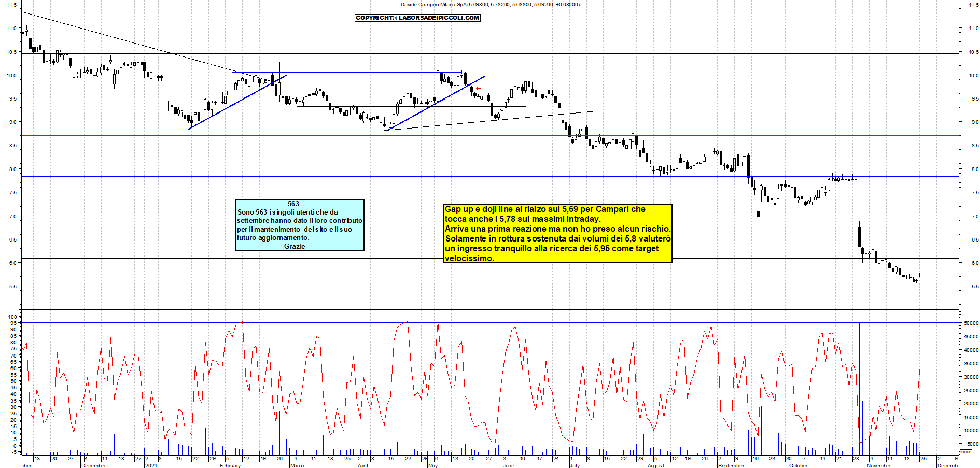Click the 'July' month label
Viewport: 980px width, 468px height.
coord(575,465)
